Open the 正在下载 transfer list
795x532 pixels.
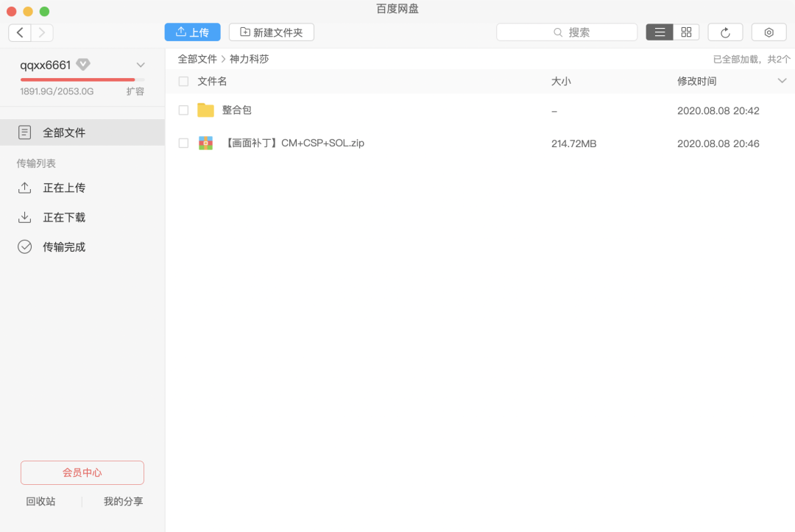tap(64, 217)
